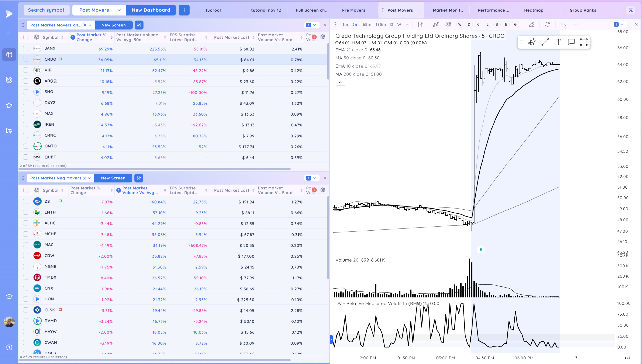The width and height of the screenshot is (642, 364).
Task: Open the chart timeframe dropdown chevron
Action: click(407, 25)
